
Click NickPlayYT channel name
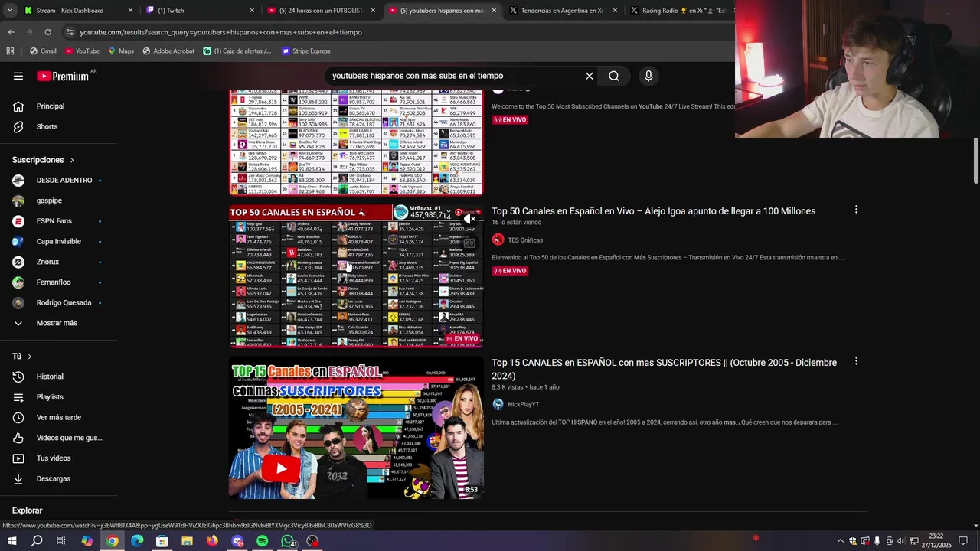[x=524, y=405]
